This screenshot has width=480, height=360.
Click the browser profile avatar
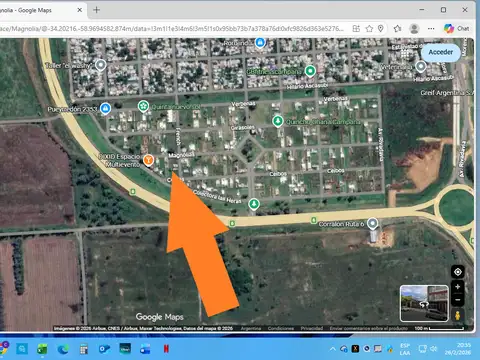click(x=414, y=29)
